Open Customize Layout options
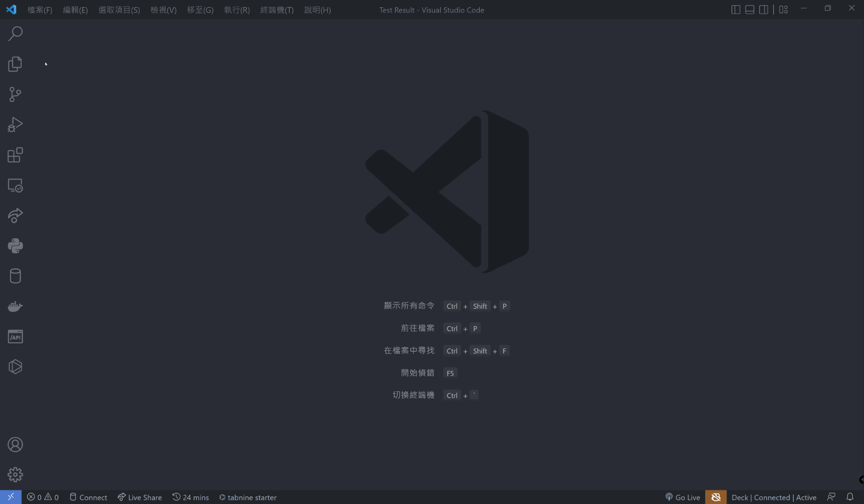The image size is (864, 504). click(x=784, y=9)
